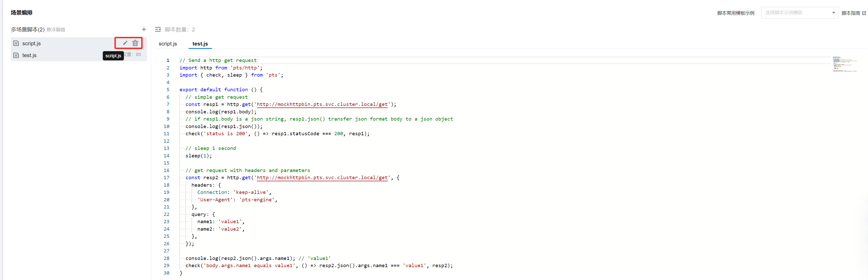The height and width of the screenshot is (280, 868).
Task: Click the pencil edit icon for script.js
Action: 125,43
